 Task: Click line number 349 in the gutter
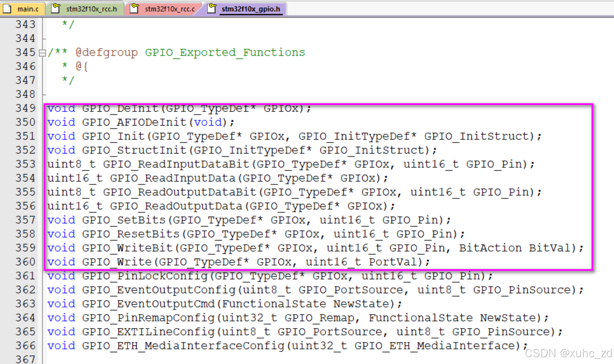pos(25,108)
